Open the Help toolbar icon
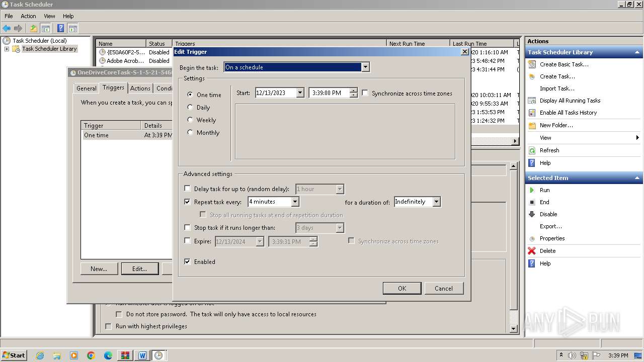644x362 pixels. tap(60, 29)
